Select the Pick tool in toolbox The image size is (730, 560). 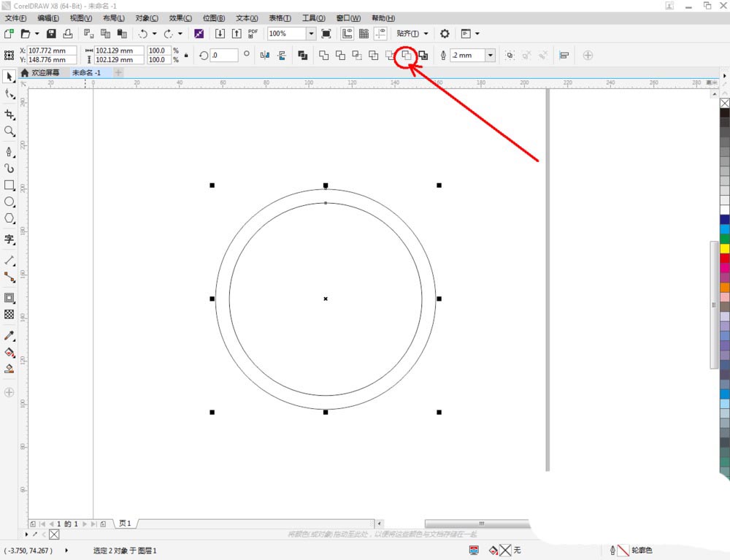point(9,77)
